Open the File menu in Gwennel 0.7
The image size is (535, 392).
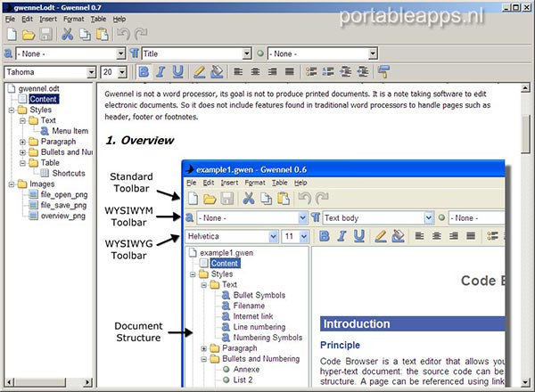click(x=10, y=19)
